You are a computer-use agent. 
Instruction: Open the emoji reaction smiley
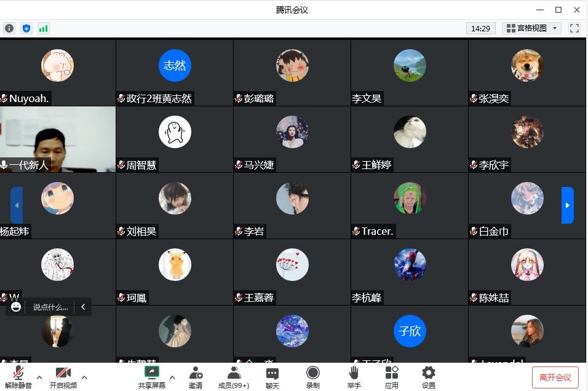(x=16, y=307)
